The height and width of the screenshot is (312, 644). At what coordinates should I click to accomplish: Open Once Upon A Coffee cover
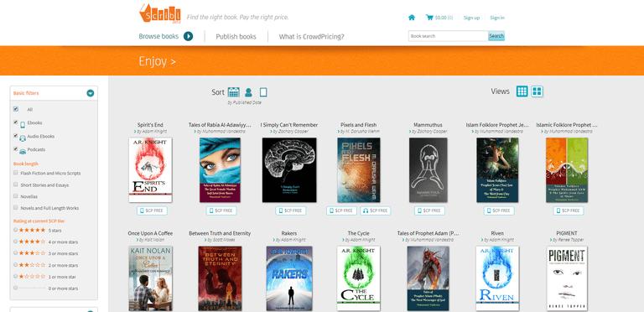150,278
